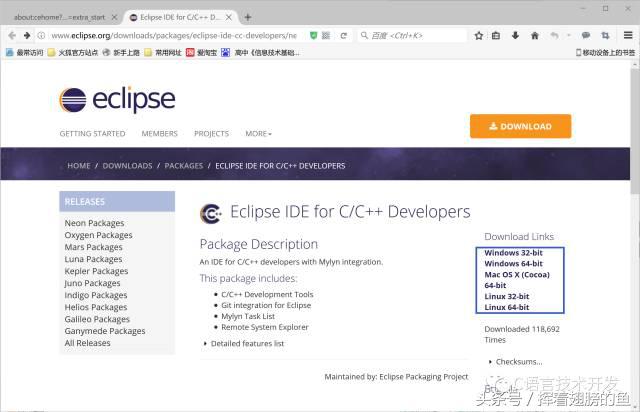Download the Linux 32-bit package
Viewport: 640px width, 412px height.
(507, 296)
